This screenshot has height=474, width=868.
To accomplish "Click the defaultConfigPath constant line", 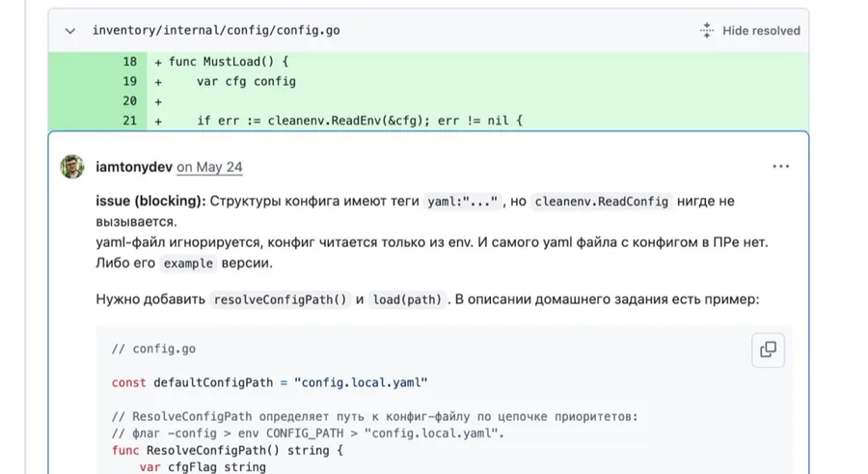I will pyautogui.click(x=270, y=383).
